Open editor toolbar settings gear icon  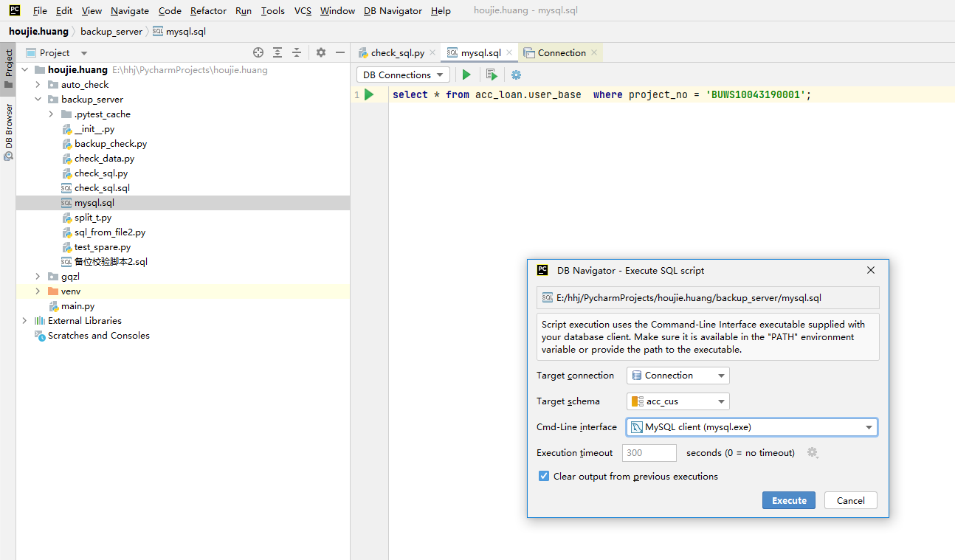pyautogui.click(x=516, y=75)
